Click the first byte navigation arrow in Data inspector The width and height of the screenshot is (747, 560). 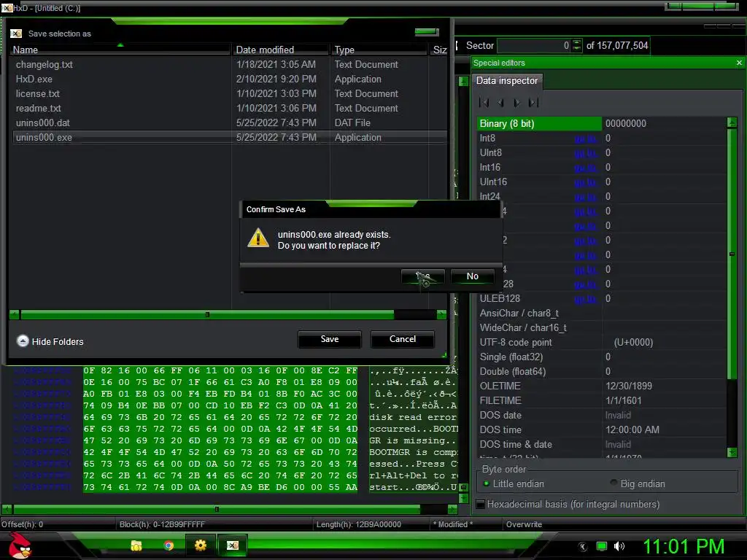point(484,102)
